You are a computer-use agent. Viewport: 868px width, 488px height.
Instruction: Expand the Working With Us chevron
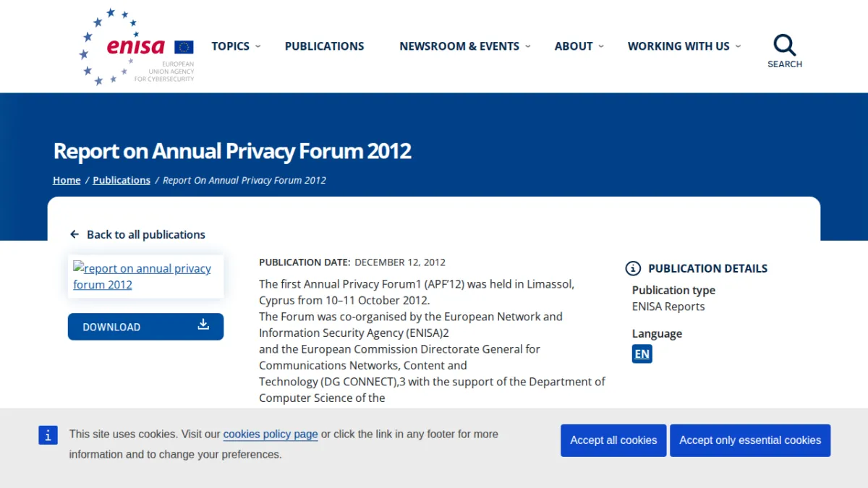[738, 46]
